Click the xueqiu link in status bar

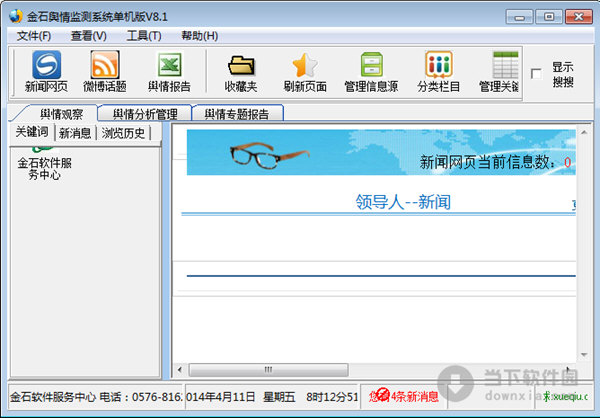coord(566,397)
